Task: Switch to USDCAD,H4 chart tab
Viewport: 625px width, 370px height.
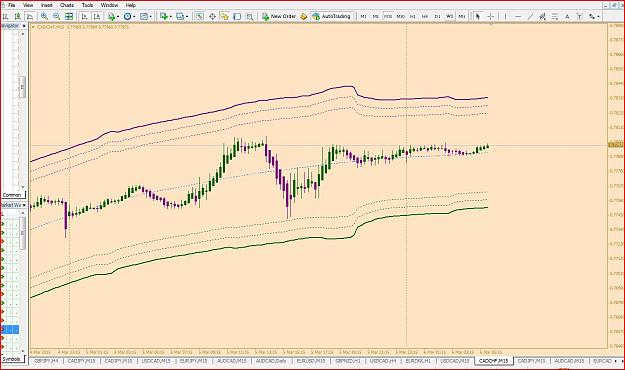Action: click(x=383, y=361)
